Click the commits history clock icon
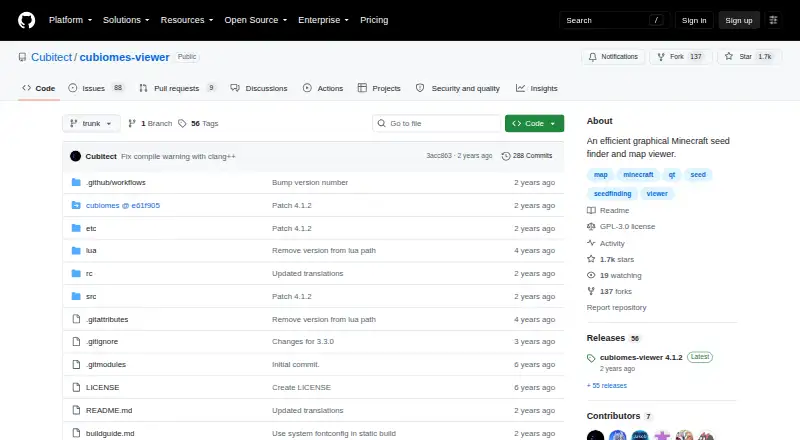Image resolution: width=800 pixels, height=440 pixels. (506, 156)
